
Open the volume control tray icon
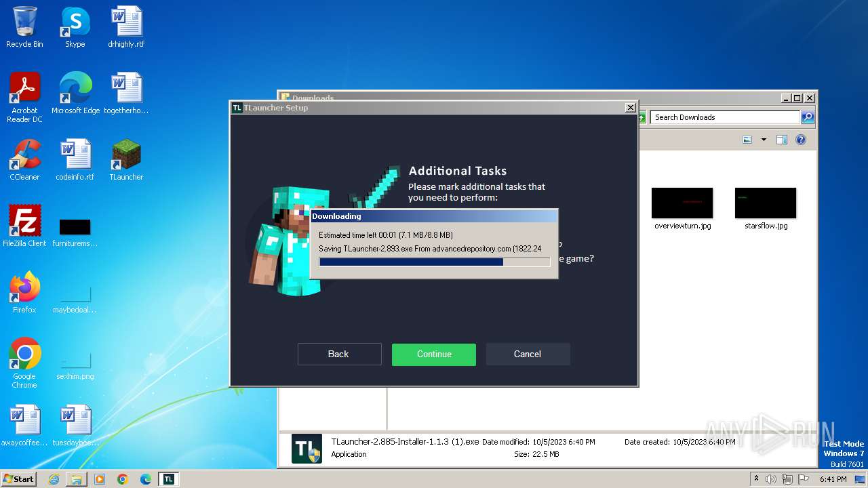(x=771, y=479)
